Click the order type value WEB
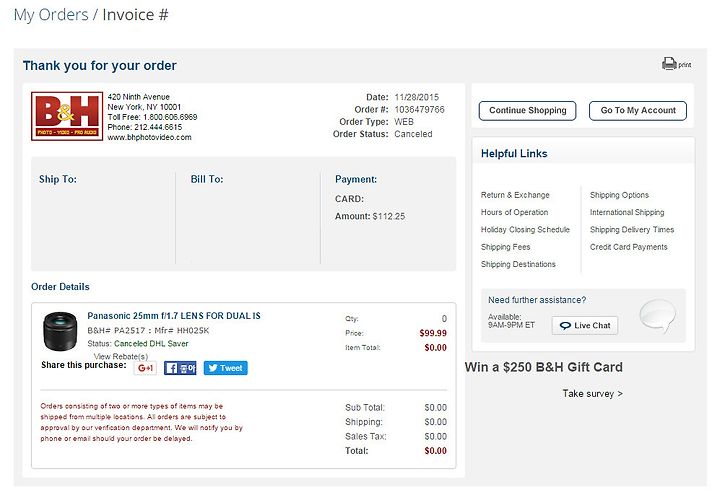 (x=404, y=122)
